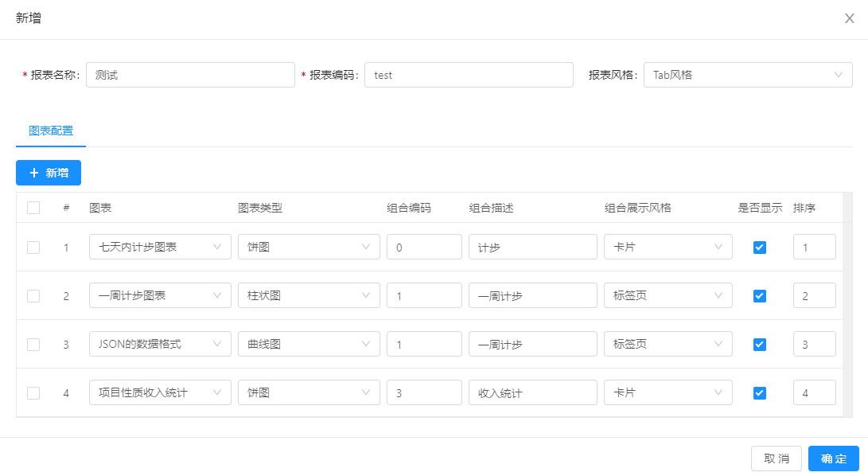Check the row 1 selection checkbox
The image size is (868, 476).
pyautogui.click(x=33, y=248)
